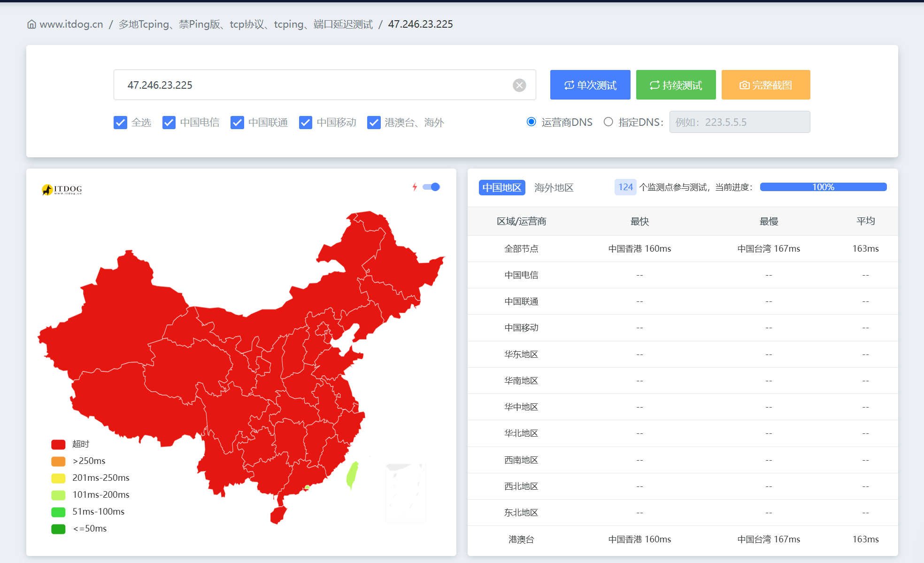Click the 51ms-100ms legend swatch

pos(58,512)
